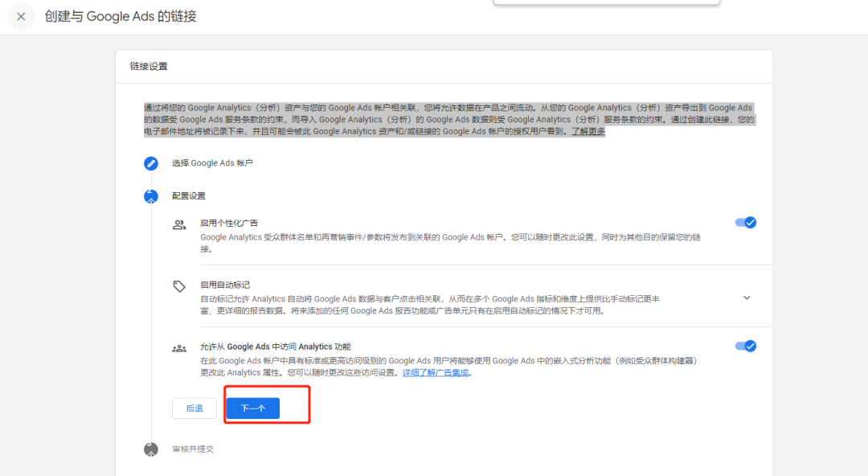The height and width of the screenshot is (476, 868).
Task: Open the 了解更多 link in the description
Action: [588, 131]
